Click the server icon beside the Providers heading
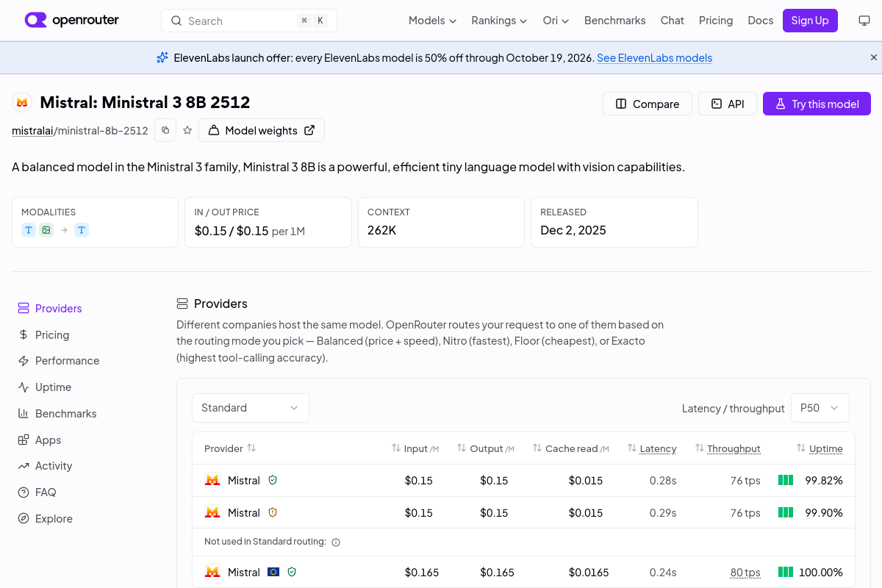The height and width of the screenshot is (588, 882). click(182, 304)
